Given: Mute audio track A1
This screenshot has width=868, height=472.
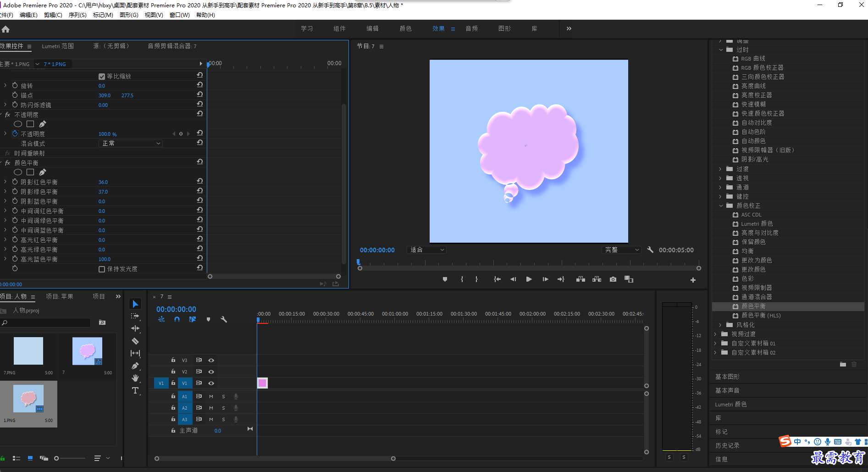Looking at the screenshot, I should point(211,396).
